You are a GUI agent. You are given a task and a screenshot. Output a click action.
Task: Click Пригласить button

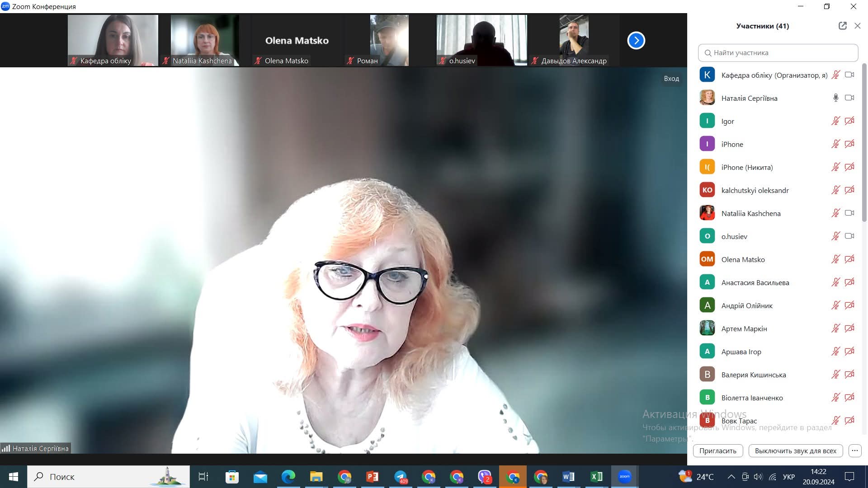pyautogui.click(x=717, y=450)
